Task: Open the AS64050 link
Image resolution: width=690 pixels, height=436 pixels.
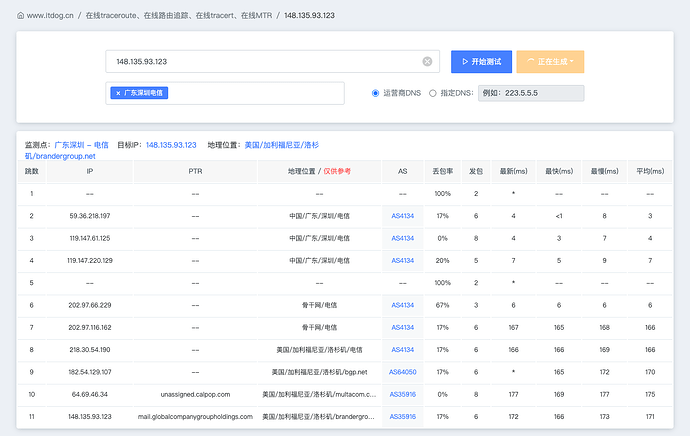Action: click(403, 372)
